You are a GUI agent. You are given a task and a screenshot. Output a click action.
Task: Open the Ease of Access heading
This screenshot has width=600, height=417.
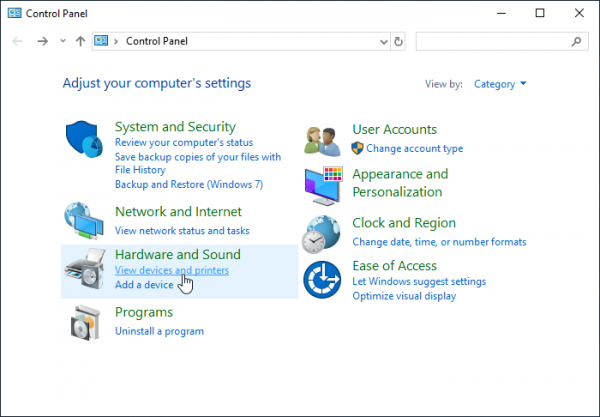click(x=395, y=266)
